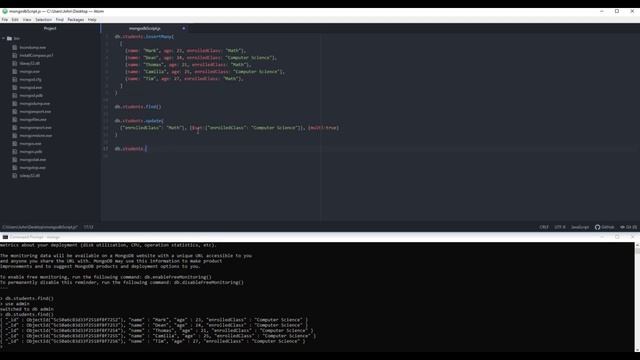Click the file icon beside mongod.cfg
This screenshot has width=640, height=360.
[15, 80]
